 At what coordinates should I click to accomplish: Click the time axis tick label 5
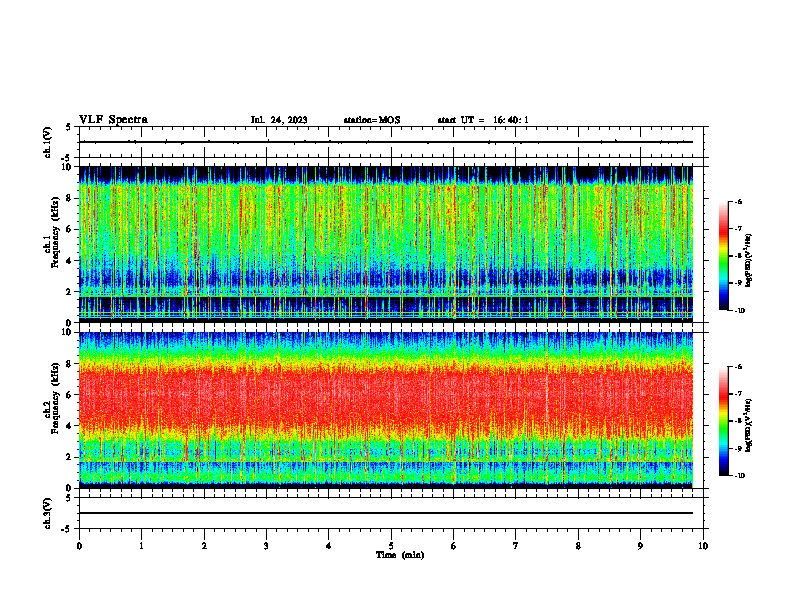pos(391,546)
